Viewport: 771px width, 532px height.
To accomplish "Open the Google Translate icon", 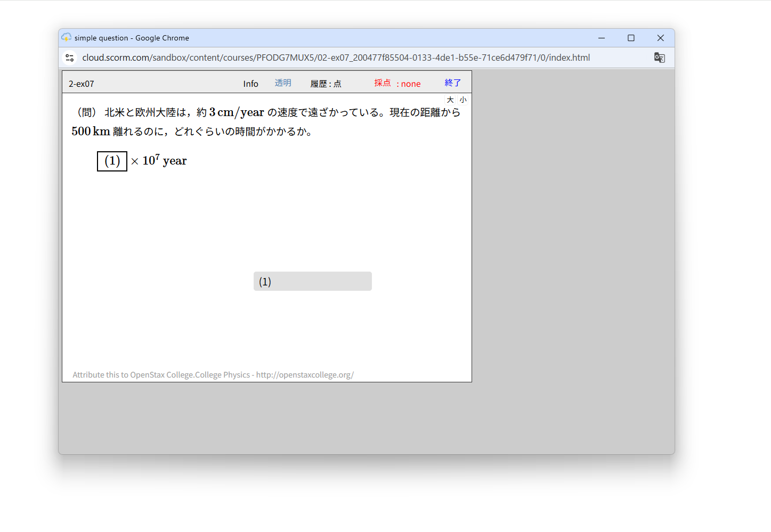I will click(659, 58).
